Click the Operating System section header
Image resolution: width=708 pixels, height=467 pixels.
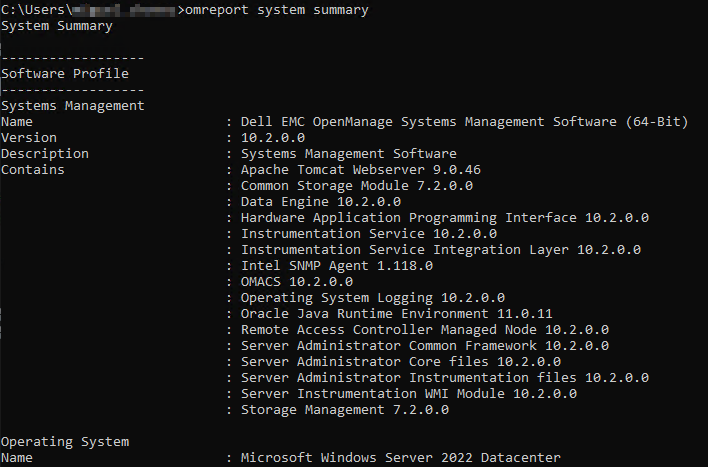[65, 441]
